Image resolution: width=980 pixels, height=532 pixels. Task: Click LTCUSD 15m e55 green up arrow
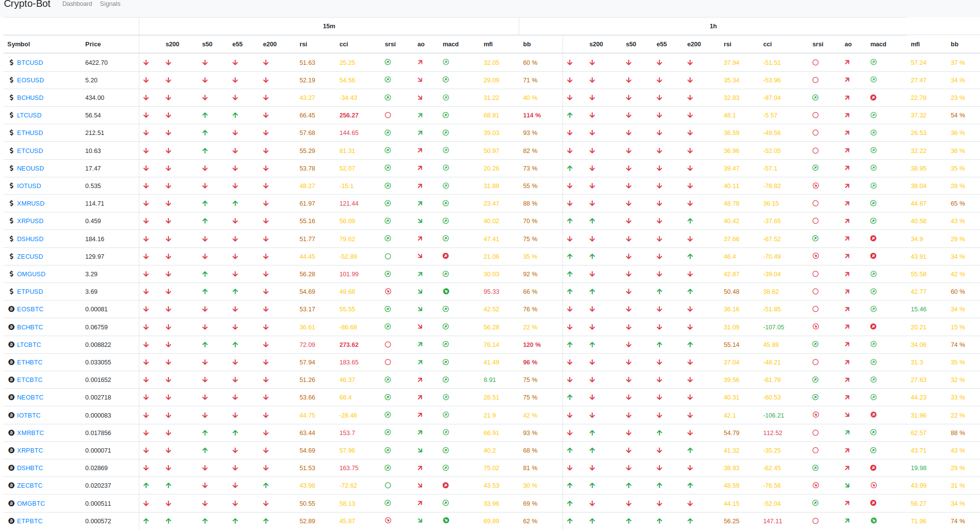tap(235, 115)
